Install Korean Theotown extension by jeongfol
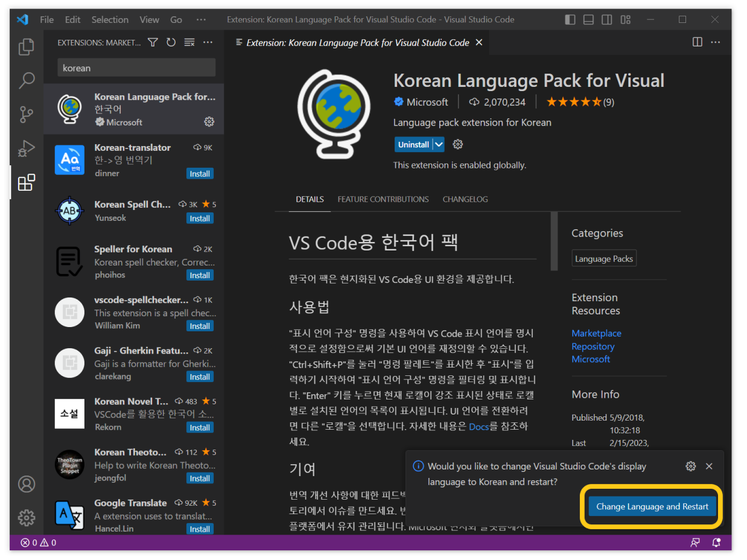The height and width of the screenshot is (560, 747). [200, 479]
